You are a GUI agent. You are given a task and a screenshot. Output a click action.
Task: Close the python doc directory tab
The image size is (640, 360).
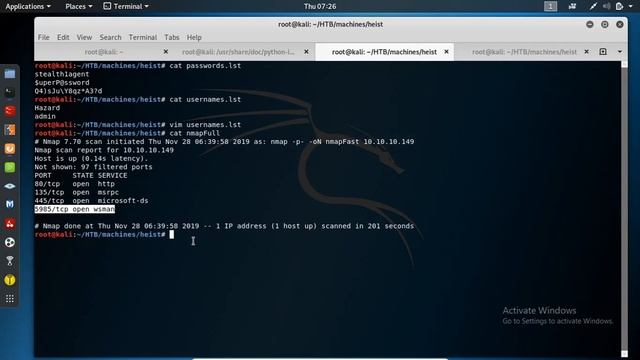point(307,52)
